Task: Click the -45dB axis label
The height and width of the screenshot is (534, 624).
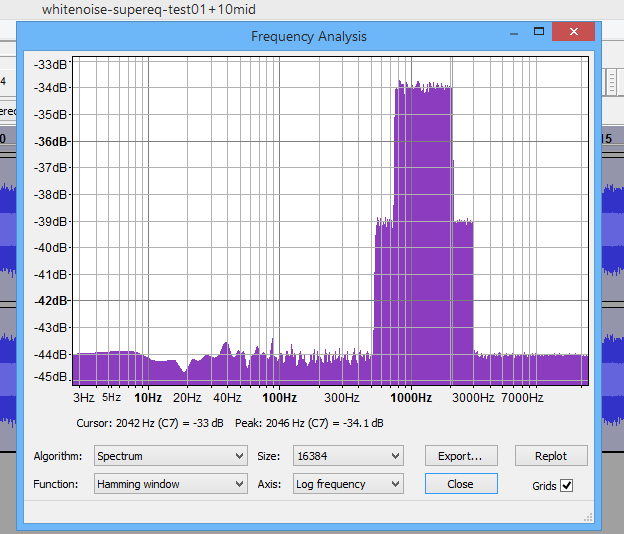Action: coord(51,376)
